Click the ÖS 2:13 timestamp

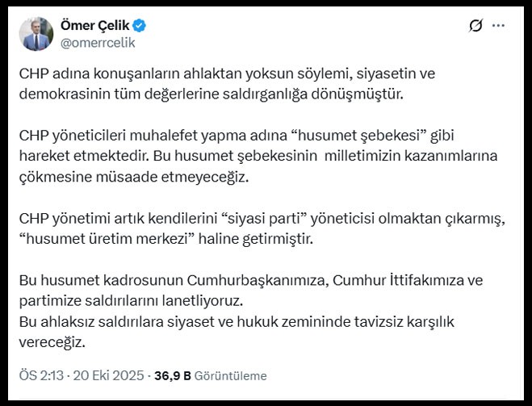(40, 375)
